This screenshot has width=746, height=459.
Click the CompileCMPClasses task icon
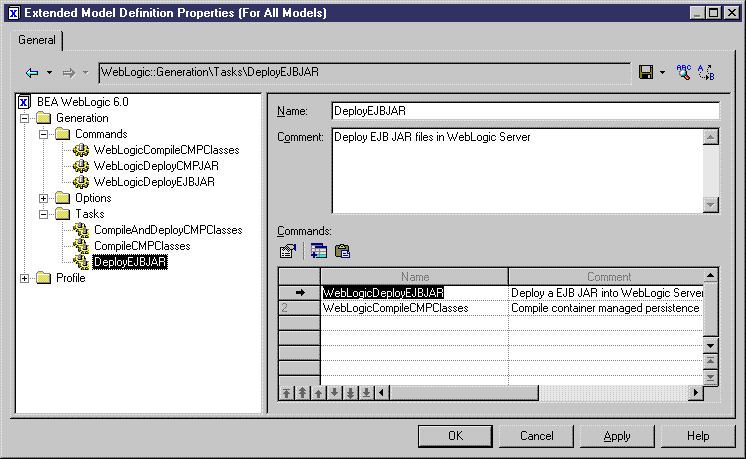pos(81,246)
